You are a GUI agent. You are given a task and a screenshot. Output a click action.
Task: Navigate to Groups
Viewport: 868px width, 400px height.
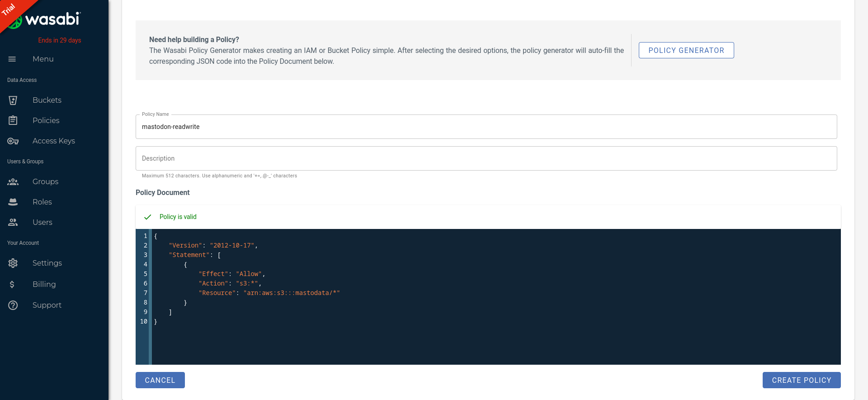coord(45,181)
